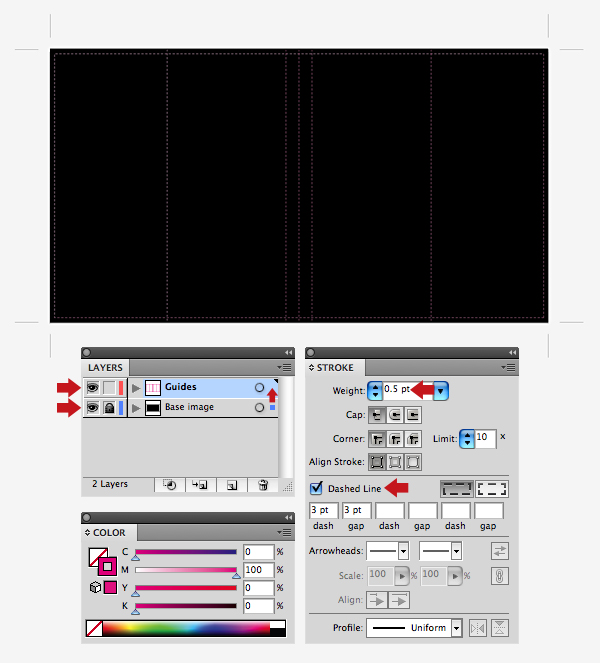Image resolution: width=600 pixels, height=663 pixels.
Task: Align Stroke to Inside icon
Action: point(395,462)
